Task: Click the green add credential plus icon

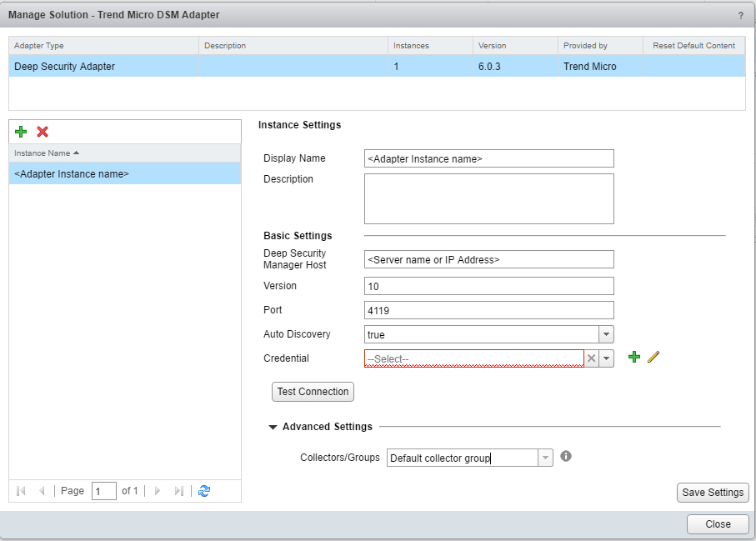Action: [634, 357]
